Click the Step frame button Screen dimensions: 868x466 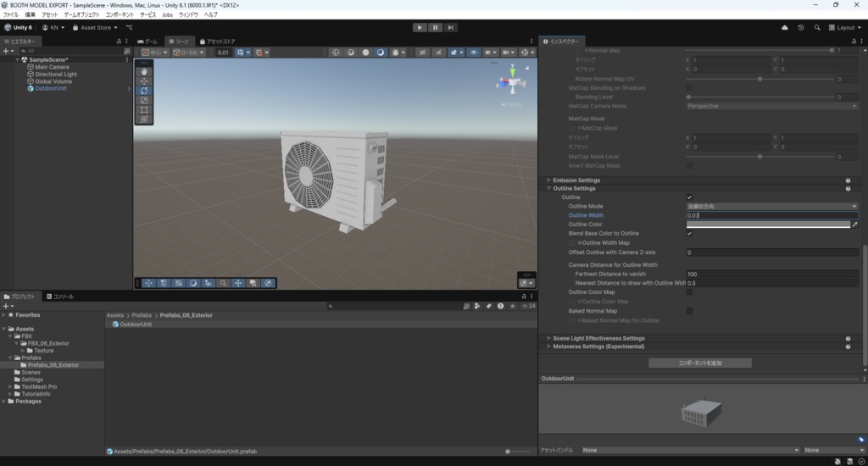(x=451, y=27)
